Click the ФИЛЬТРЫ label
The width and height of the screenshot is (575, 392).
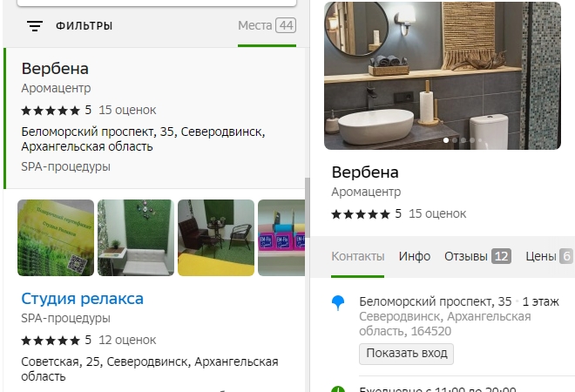(84, 26)
